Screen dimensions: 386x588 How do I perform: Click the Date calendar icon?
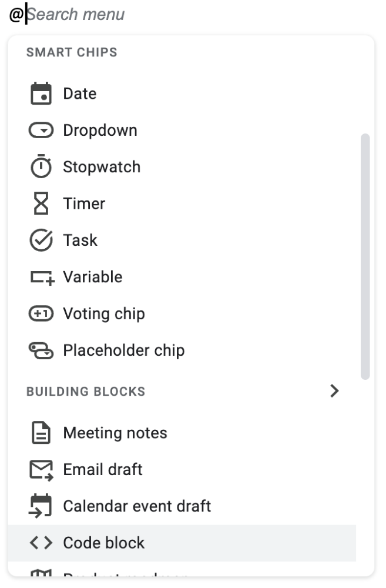click(x=41, y=94)
